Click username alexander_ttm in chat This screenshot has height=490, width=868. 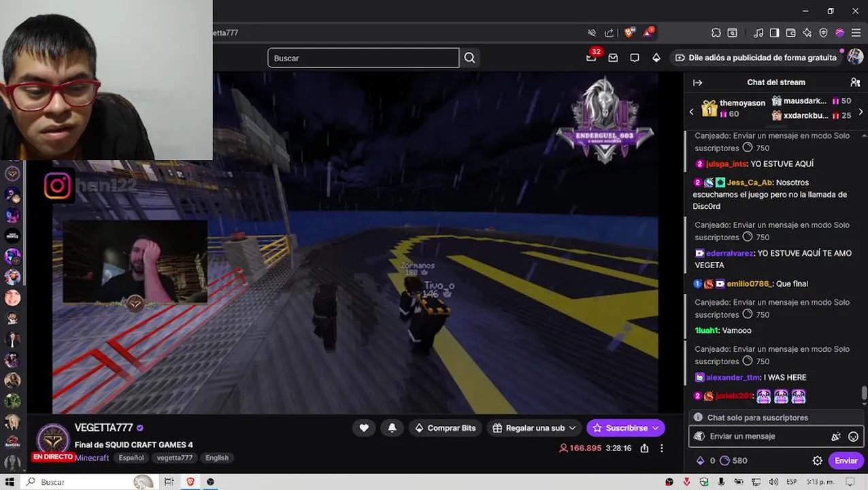tap(733, 378)
